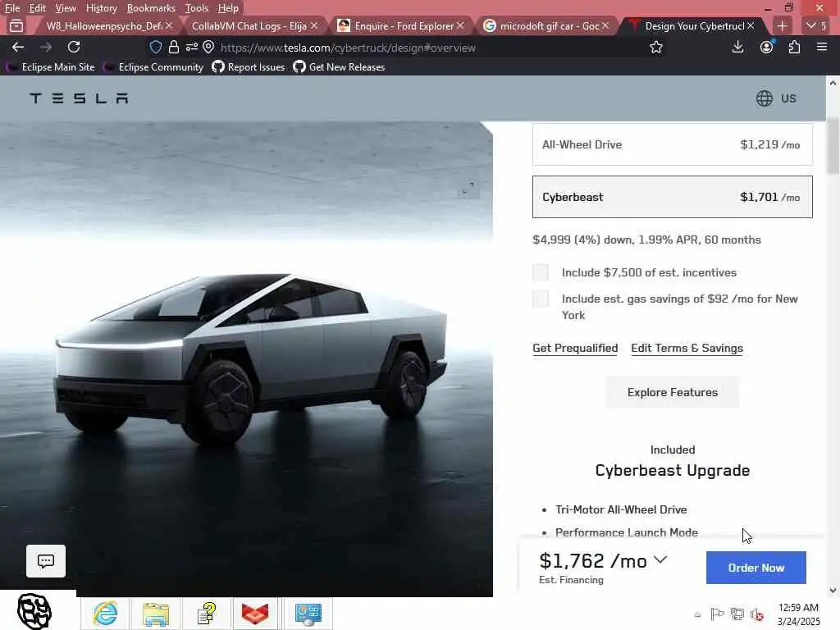Click the Start button logo in the taskbar
This screenshot has width=840, height=630.
pos(34,611)
